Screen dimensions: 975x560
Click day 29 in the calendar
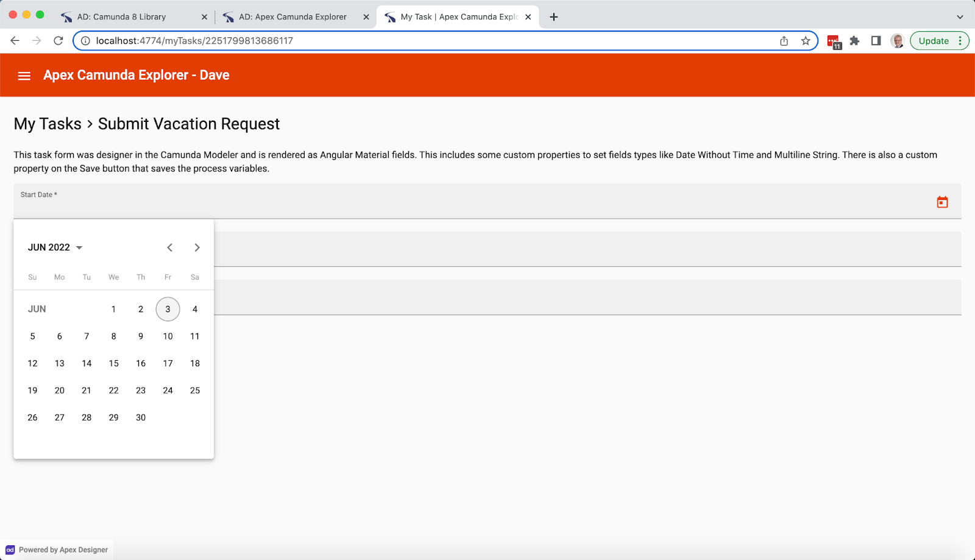tap(113, 417)
